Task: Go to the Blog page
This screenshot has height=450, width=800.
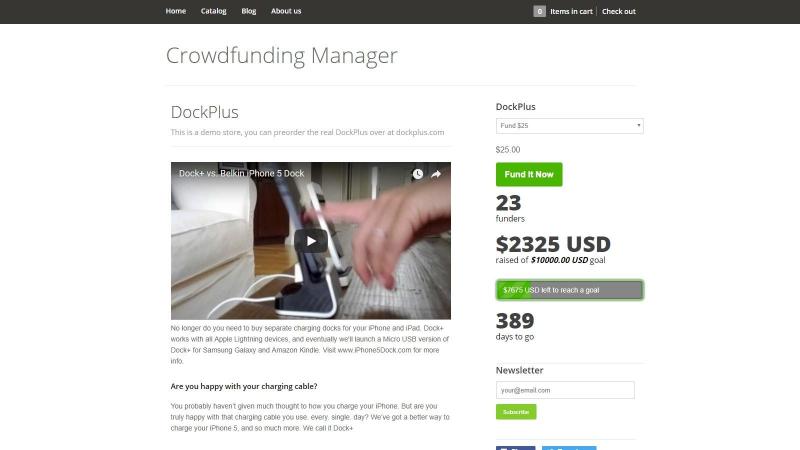Action: tap(248, 11)
